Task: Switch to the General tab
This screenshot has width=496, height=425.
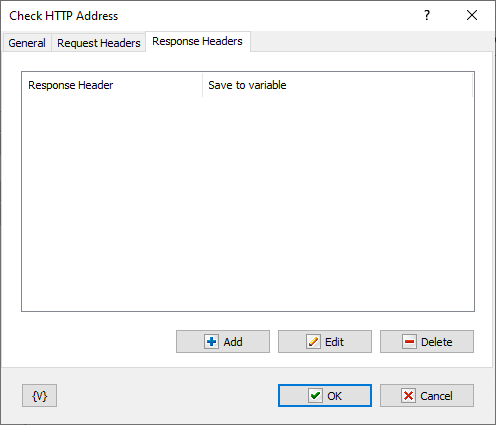Action: [x=27, y=43]
